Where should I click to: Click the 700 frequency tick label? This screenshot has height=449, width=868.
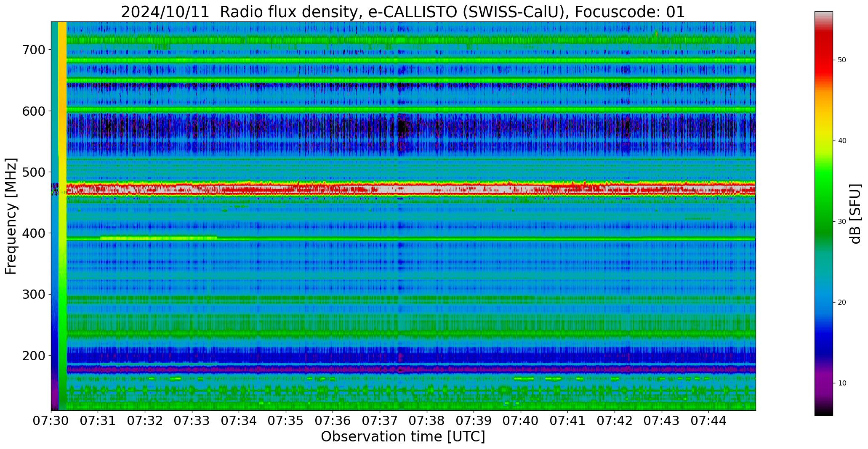point(33,50)
